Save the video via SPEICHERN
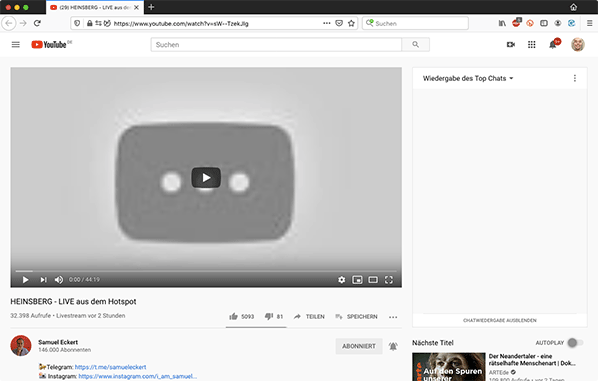The height and width of the screenshot is (381, 598). tap(356, 317)
